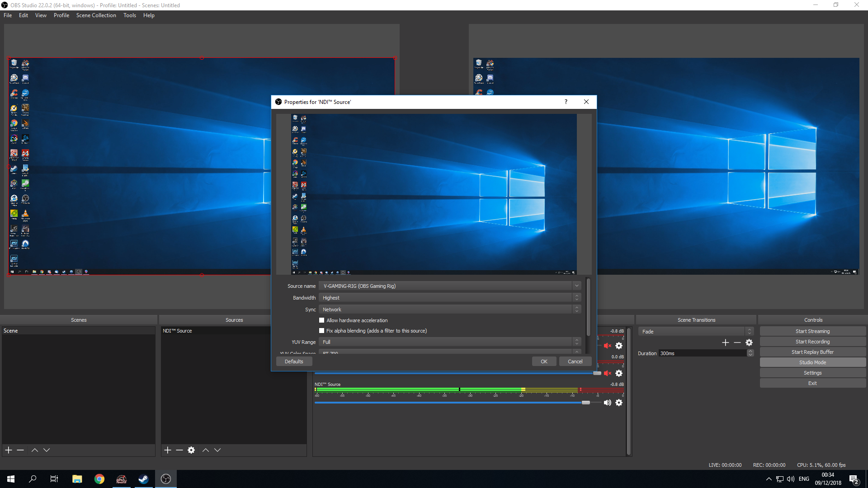This screenshot has width=868, height=488.
Task: Click the add scene plus icon
Action: (x=8, y=450)
